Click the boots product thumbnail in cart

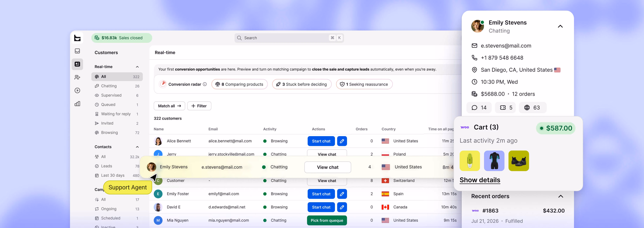[519, 161]
